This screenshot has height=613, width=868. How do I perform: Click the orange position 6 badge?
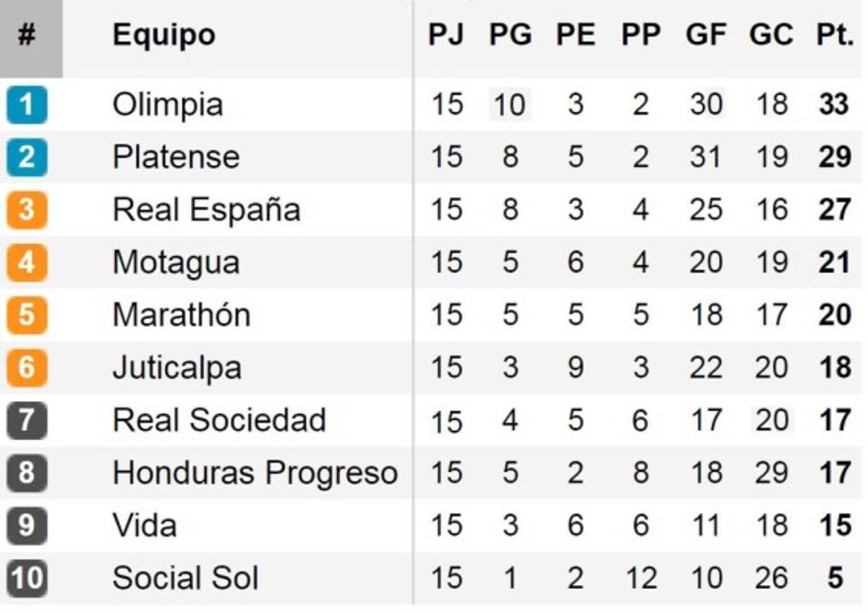27,368
